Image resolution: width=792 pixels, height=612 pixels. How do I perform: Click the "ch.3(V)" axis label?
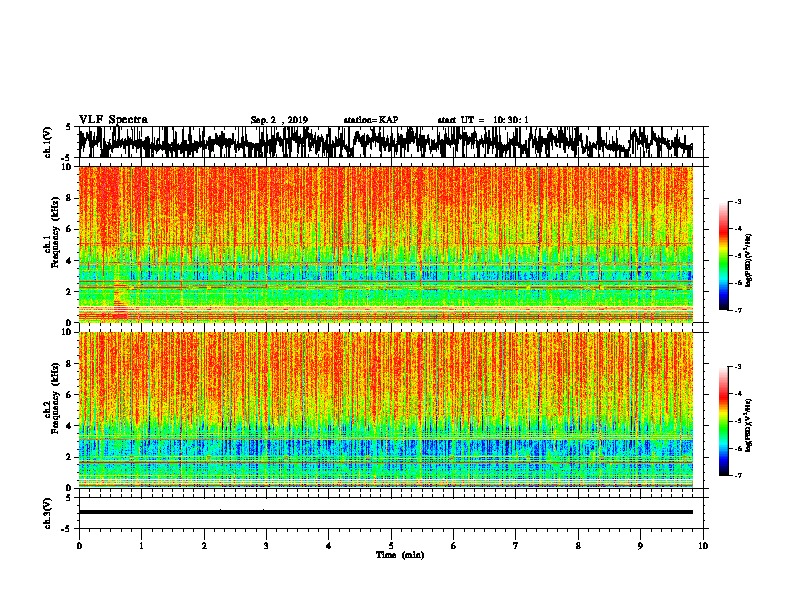[48, 513]
